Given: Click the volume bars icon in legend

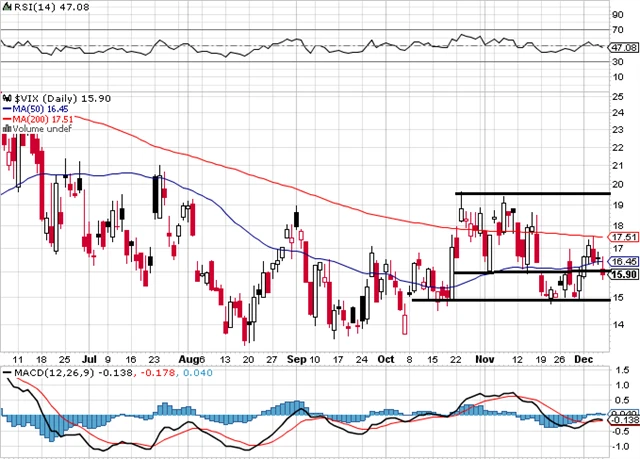Looking at the screenshot, I should pyautogui.click(x=6, y=127).
